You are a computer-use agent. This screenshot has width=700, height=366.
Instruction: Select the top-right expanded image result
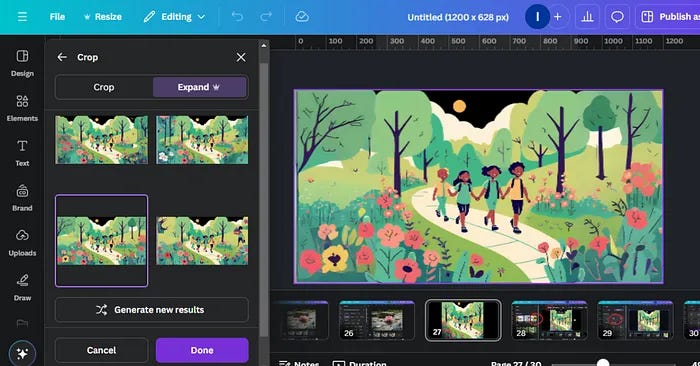202,140
